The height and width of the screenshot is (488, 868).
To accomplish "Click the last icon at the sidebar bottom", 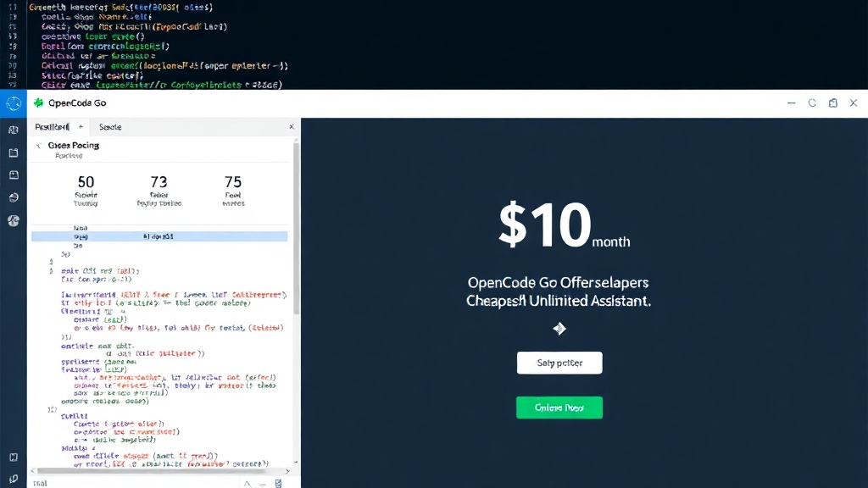I will pos(14,479).
